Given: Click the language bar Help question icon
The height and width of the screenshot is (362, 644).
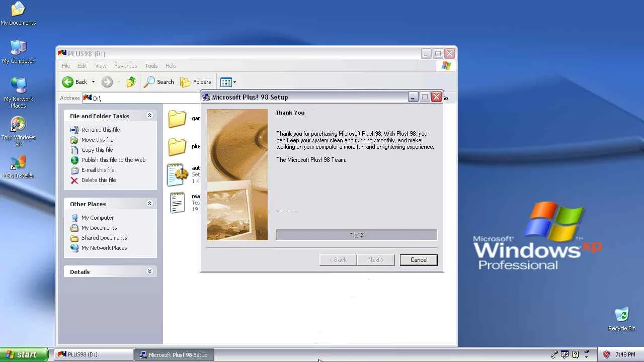Looking at the screenshot, I should pos(576,354).
